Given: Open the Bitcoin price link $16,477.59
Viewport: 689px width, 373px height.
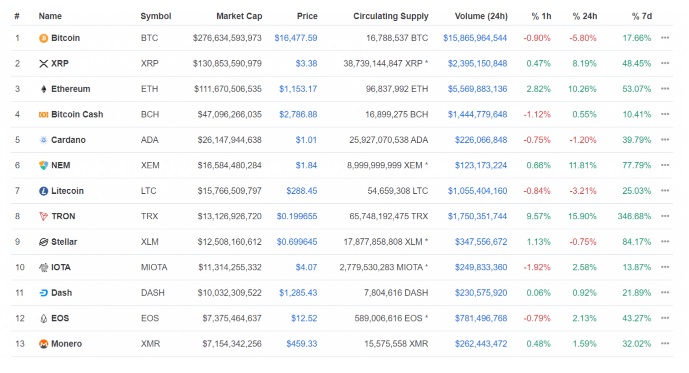Looking at the screenshot, I should coord(296,38).
